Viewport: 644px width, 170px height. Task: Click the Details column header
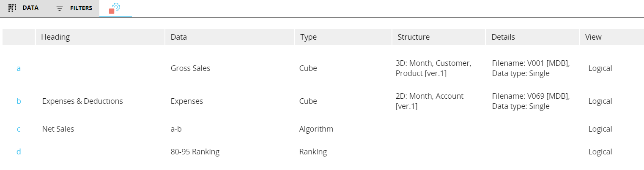click(503, 37)
